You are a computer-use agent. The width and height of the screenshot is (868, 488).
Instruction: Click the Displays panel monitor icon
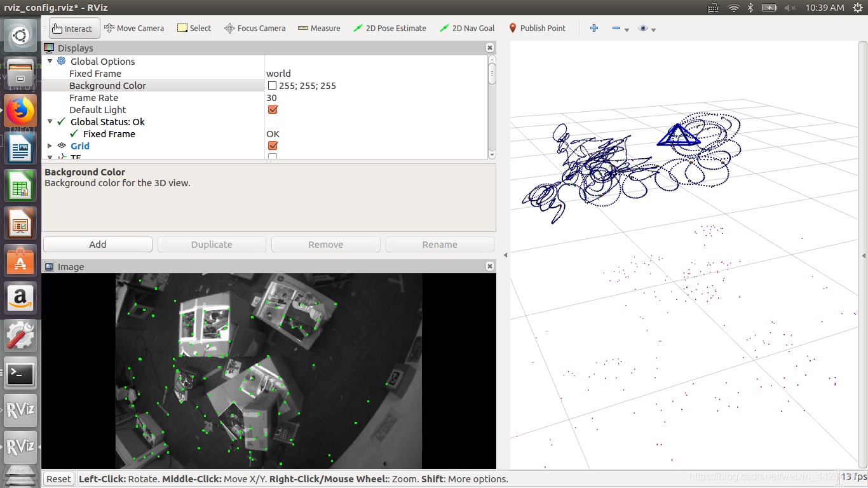tap(49, 48)
